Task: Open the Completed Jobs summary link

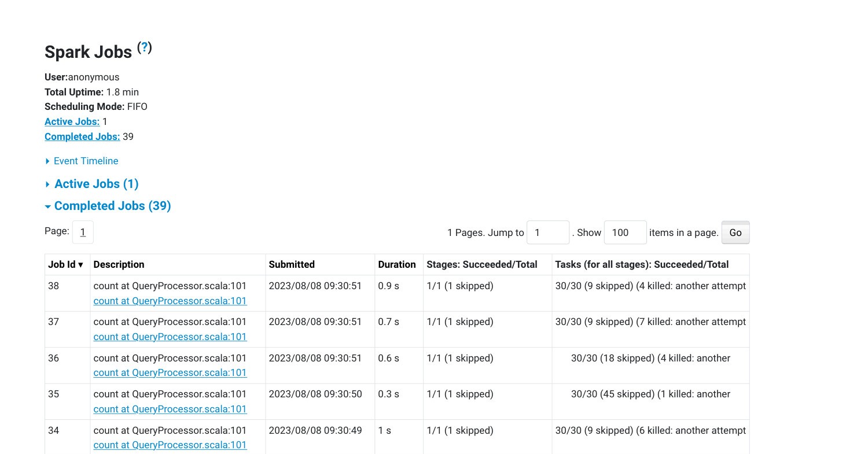Action: tap(82, 136)
